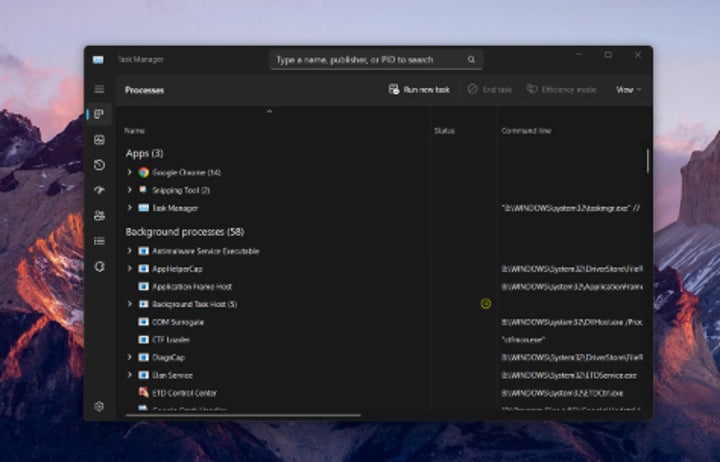Expand the Background Task Host group

click(x=129, y=304)
